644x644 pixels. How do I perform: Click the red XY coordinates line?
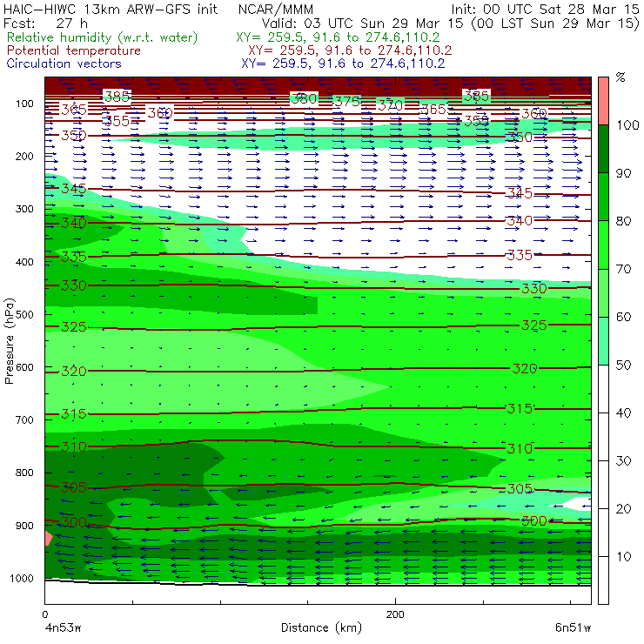click(350, 50)
